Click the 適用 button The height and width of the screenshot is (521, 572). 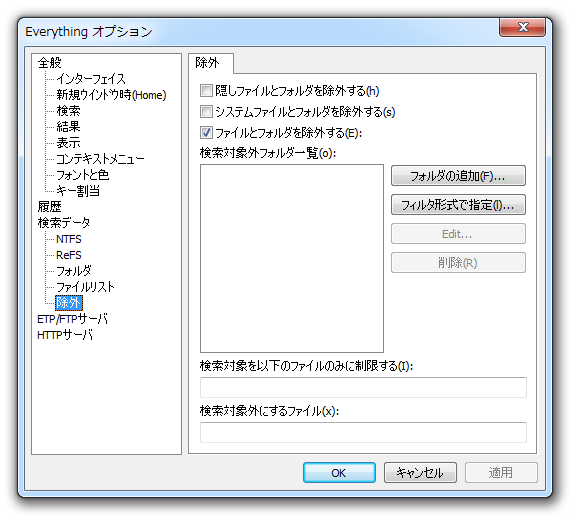(x=501, y=473)
